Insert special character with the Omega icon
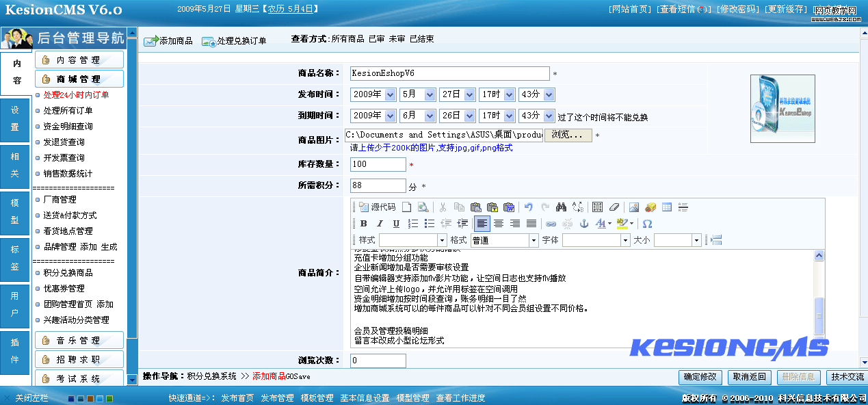The image size is (868, 405). coord(647,224)
